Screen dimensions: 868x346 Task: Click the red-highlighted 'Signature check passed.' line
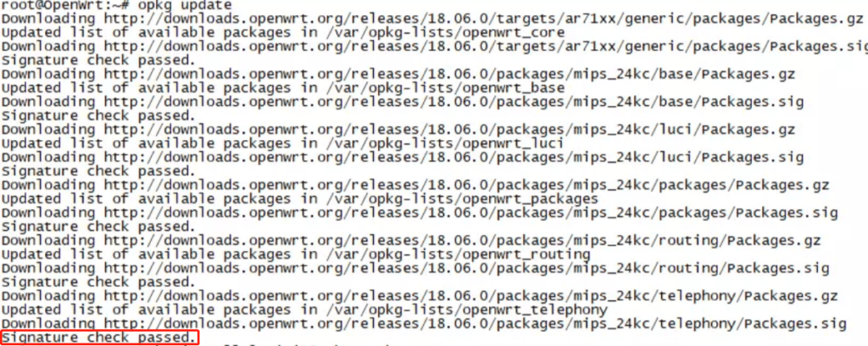point(100,338)
